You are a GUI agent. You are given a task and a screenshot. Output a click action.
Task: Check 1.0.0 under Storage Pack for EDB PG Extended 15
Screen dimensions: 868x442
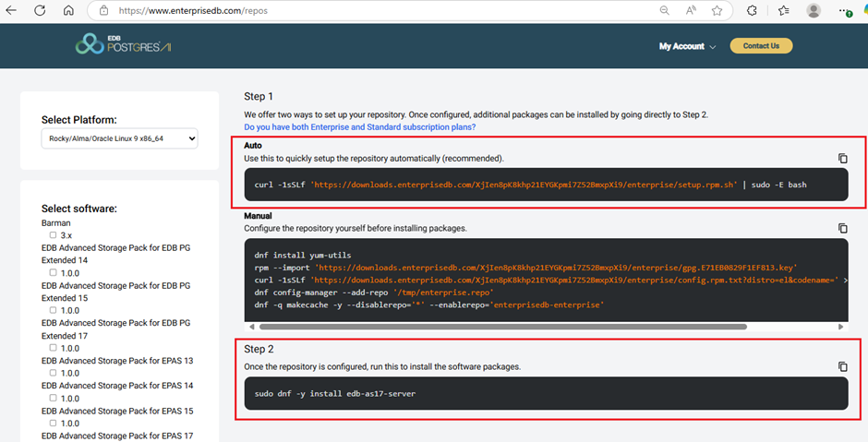coord(54,310)
